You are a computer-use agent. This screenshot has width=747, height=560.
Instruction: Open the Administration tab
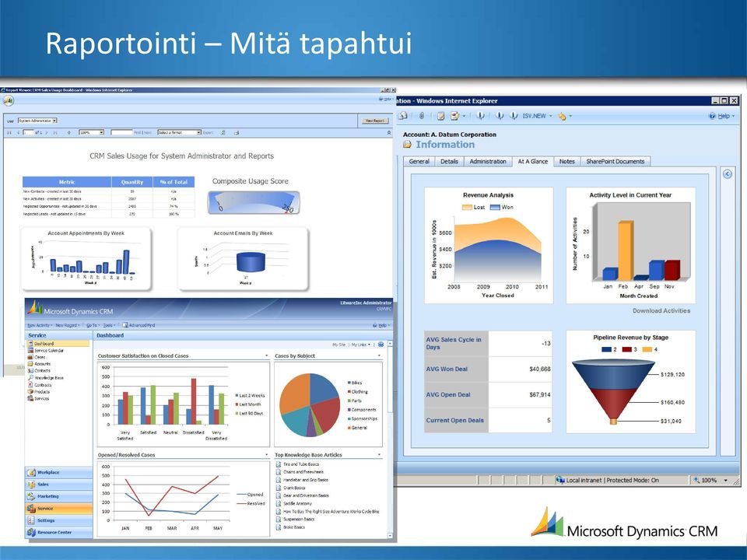point(488,162)
